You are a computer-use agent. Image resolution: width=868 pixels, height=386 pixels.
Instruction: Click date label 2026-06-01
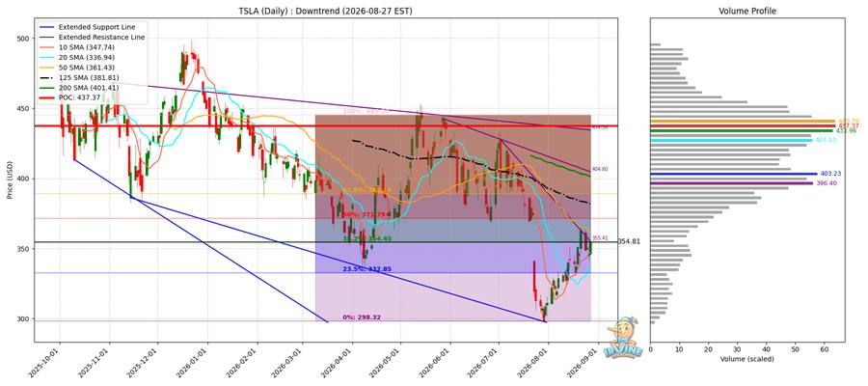437,362
